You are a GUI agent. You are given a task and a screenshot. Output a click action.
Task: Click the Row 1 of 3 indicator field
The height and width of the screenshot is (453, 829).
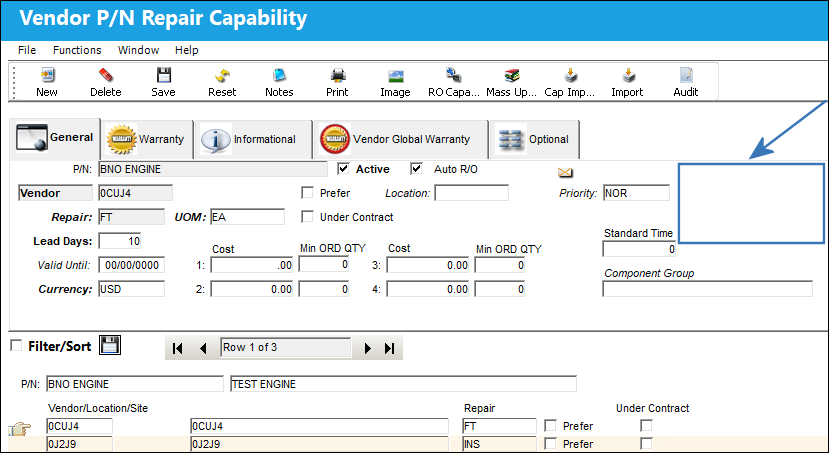point(285,347)
